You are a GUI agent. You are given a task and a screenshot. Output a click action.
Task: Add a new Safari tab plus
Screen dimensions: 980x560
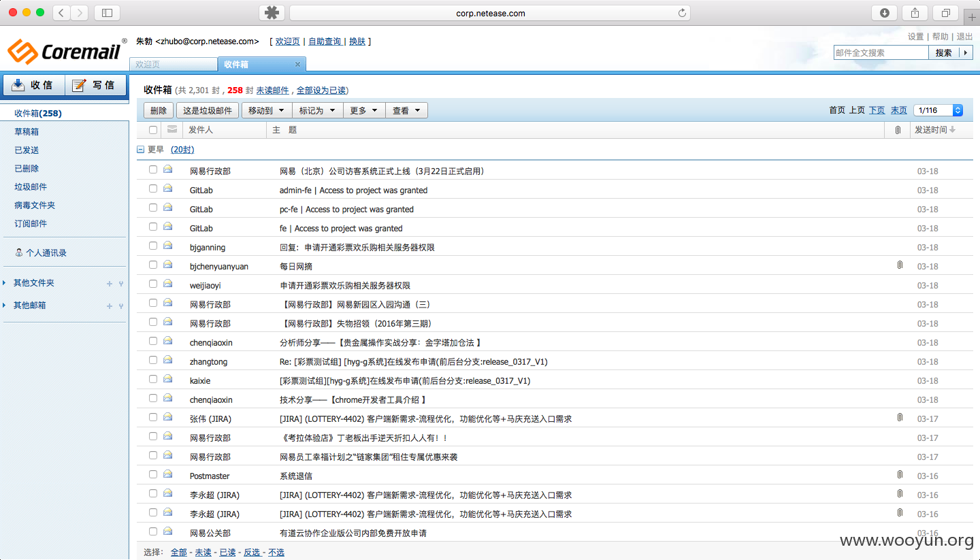972,18
